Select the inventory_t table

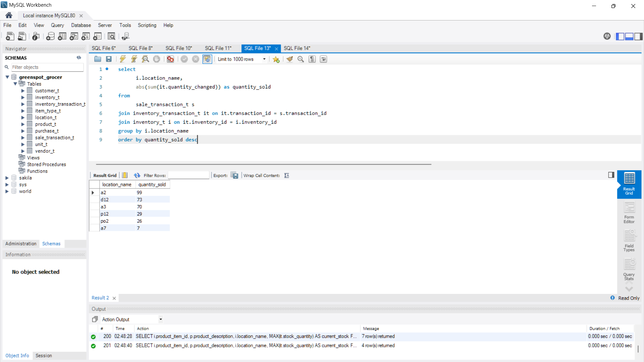(x=47, y=98)
